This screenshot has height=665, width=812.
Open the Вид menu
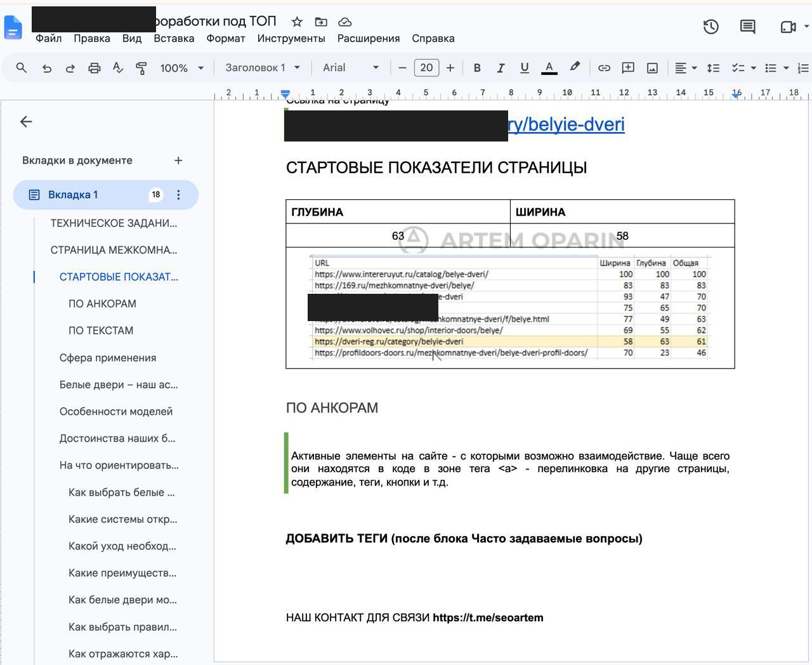(x=132, y=38)
